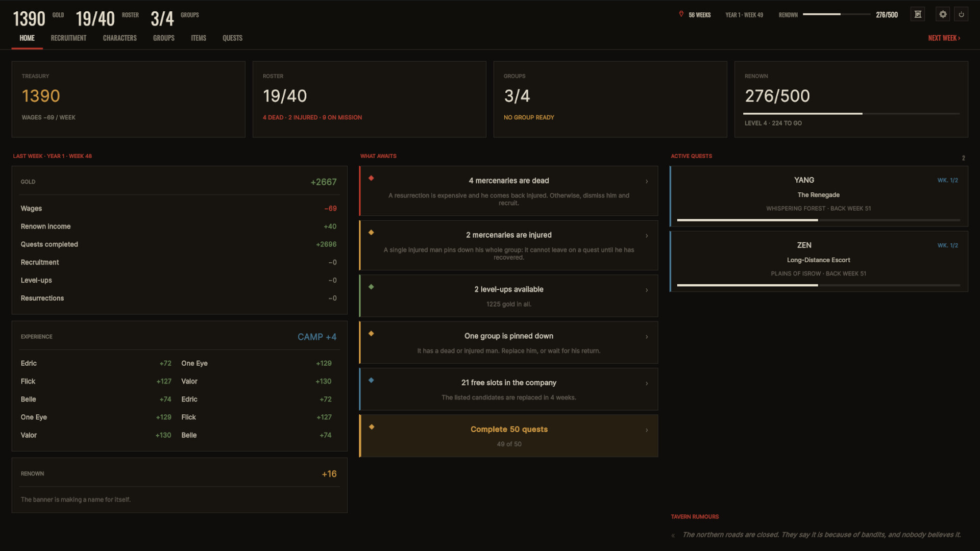Click the power quit icon
This screenshot has height=551, width=980.
click(961, 14)
